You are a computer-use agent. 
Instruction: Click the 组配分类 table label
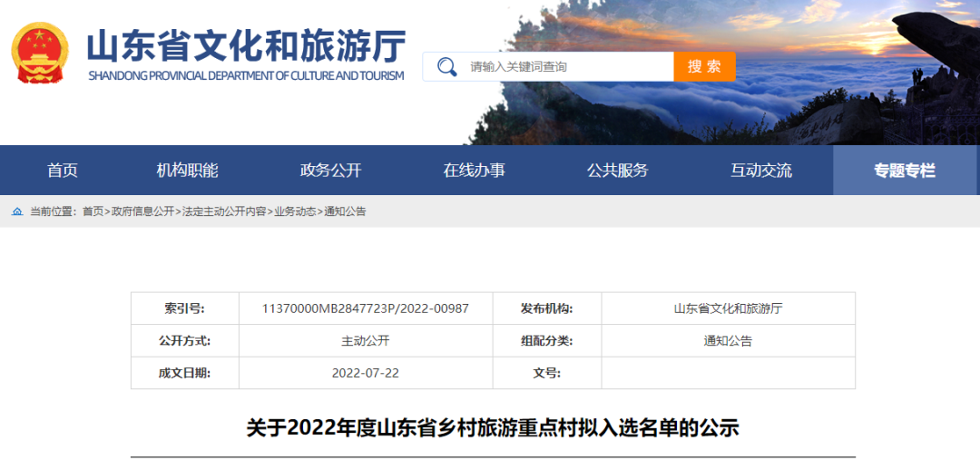tap(547, 340)
